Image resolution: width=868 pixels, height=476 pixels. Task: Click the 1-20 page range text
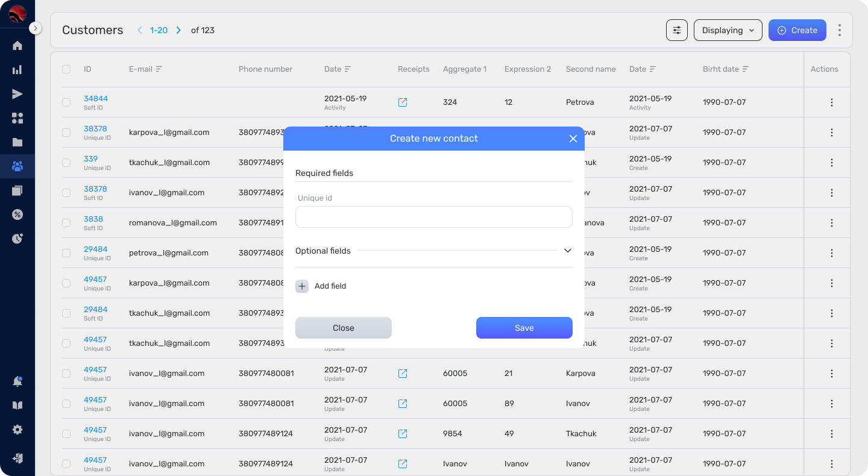tap(159, 30)
